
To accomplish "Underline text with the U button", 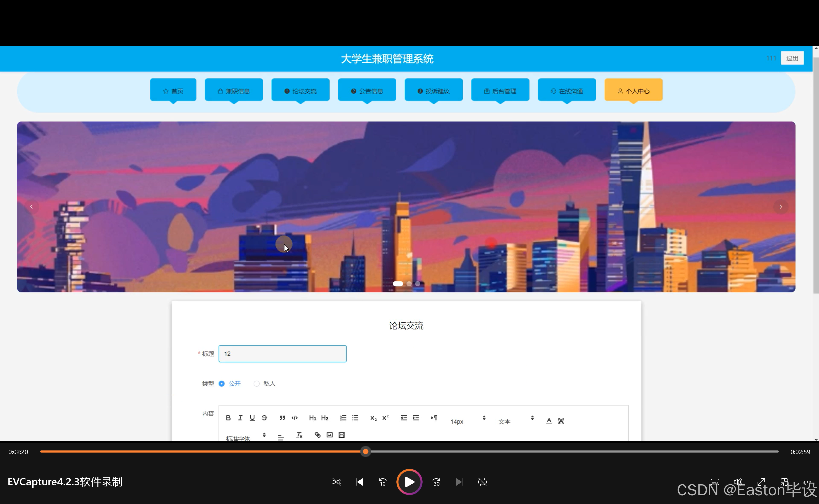I will click(x=252, y=418).
